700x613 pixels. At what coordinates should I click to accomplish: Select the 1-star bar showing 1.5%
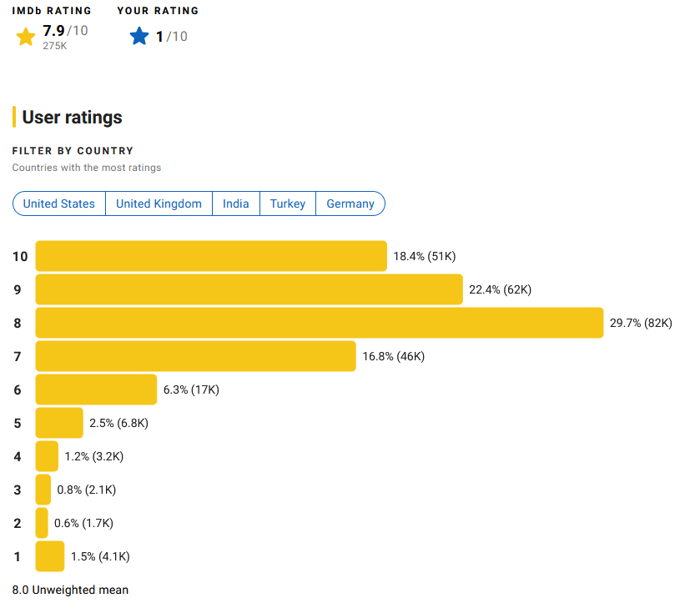50,556
